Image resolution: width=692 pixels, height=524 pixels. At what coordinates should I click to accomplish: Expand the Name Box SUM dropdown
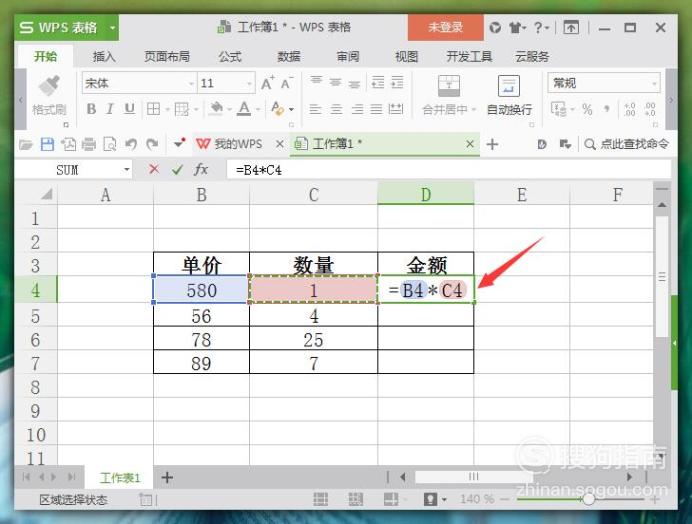click(x=127, y=170)
